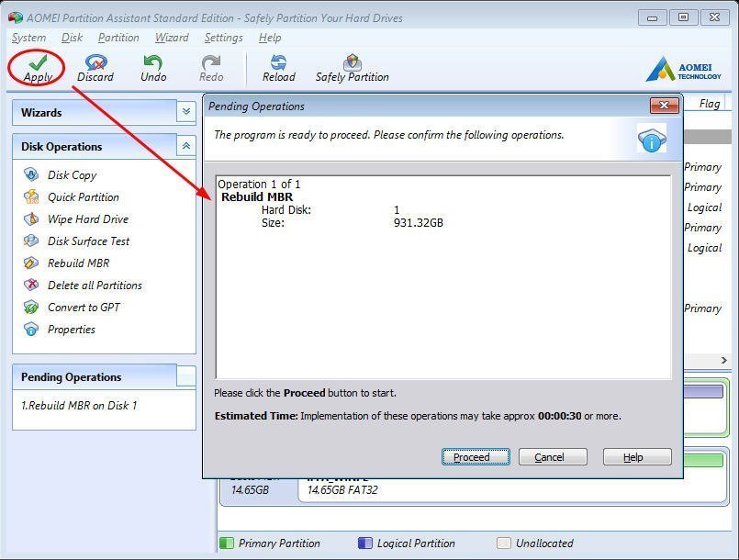Click the Flag column header
The height and width of the screenshot is (560, 739).
710,103
